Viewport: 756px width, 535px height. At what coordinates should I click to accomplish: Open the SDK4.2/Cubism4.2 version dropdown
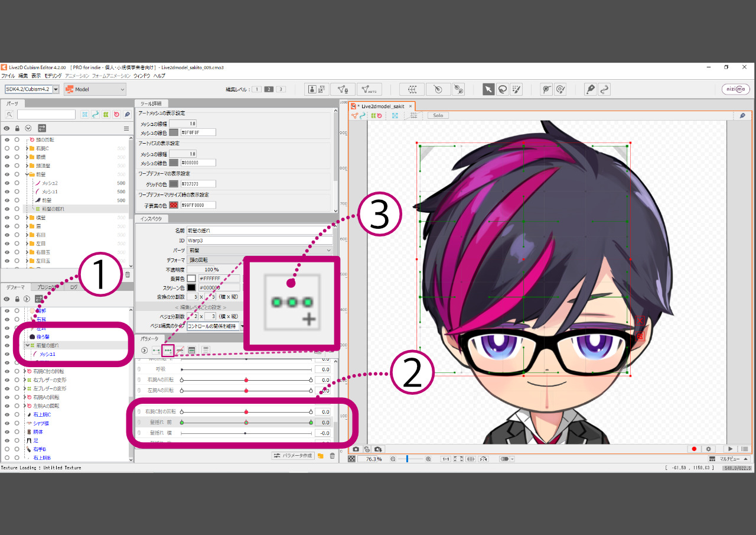(32, 89)
